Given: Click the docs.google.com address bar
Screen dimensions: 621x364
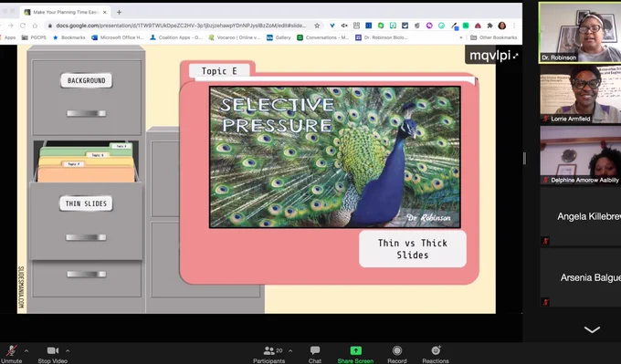Looking at the screenshot, I should point(181,26).
